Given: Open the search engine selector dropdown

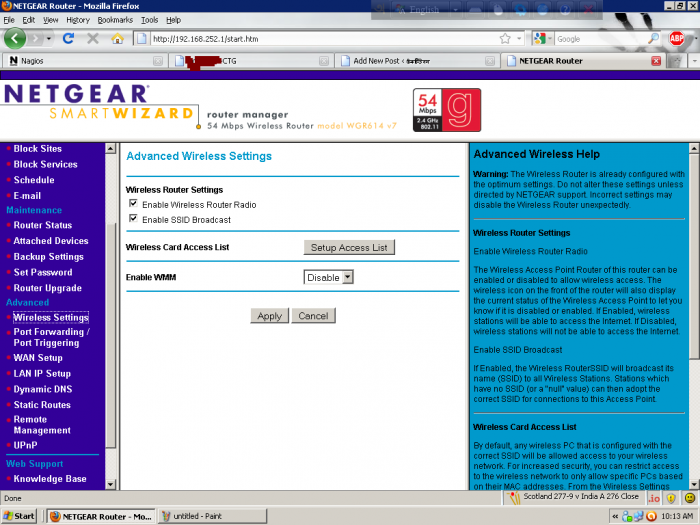Looking at the screenshot, I should pyautogui.click(x=550, y=39).
